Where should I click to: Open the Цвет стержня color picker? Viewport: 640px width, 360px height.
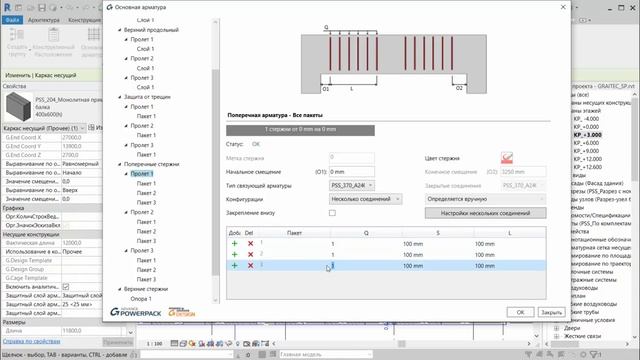click(507, 158)
